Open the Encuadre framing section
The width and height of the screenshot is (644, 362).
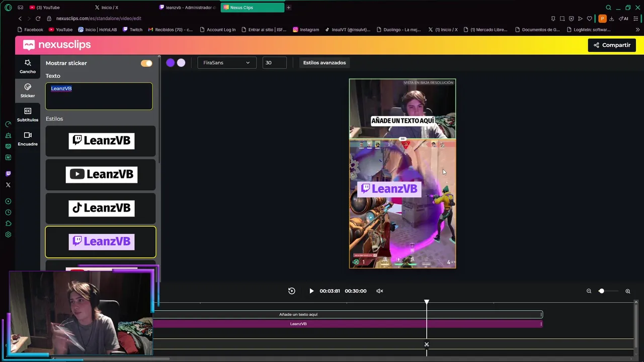pos(28,139)
